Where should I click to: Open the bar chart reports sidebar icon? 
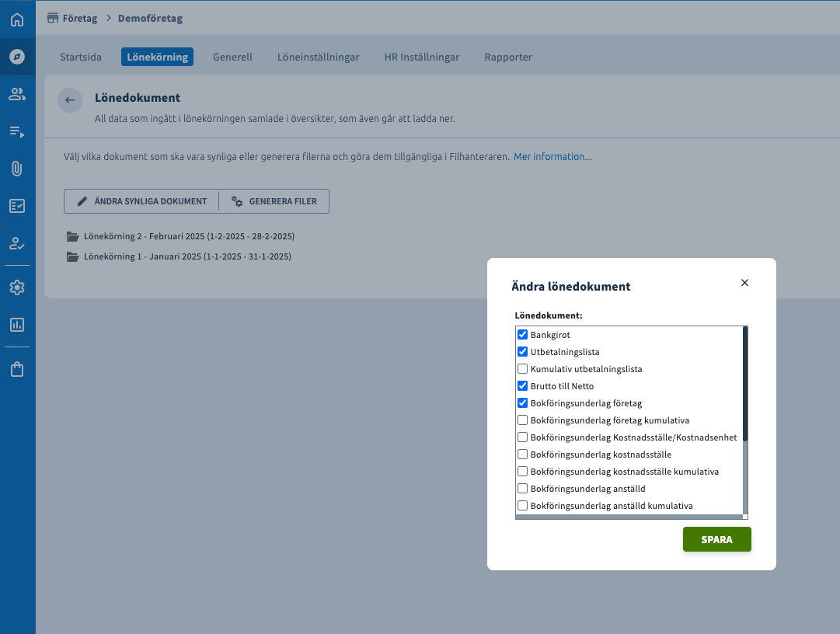point(17,325)
